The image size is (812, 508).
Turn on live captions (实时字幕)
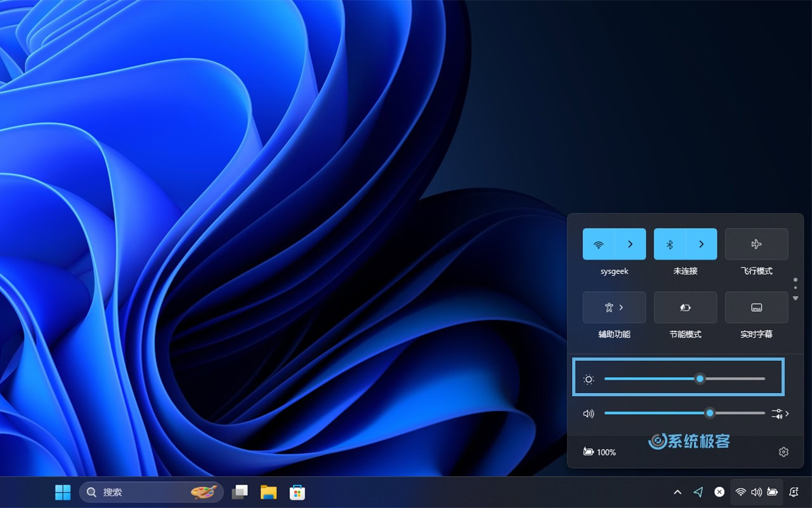(x=756, y=307)
